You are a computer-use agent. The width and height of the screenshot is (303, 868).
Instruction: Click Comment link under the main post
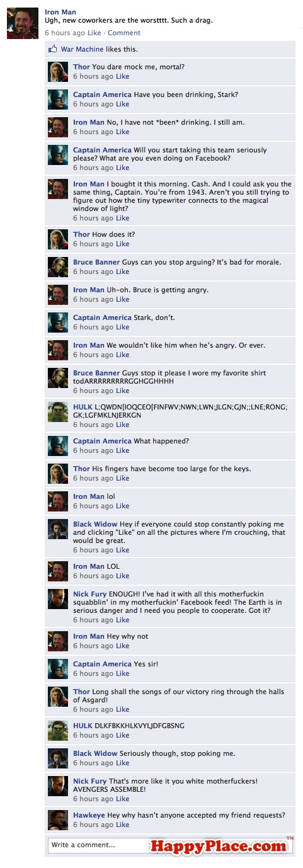click(123, 33)
